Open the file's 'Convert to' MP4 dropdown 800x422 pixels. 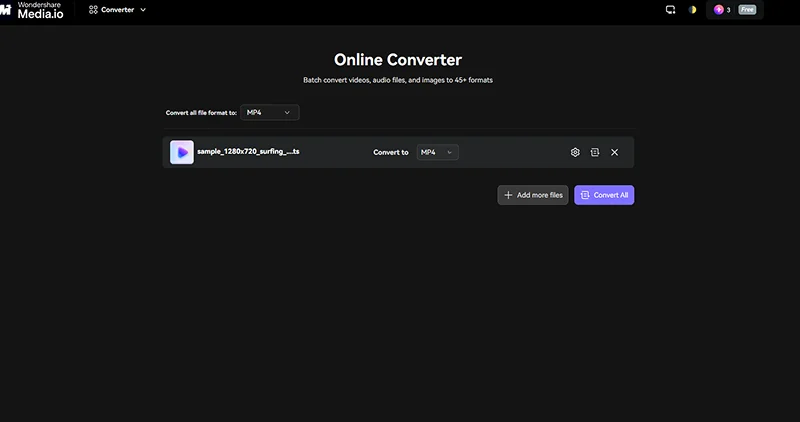(437, 152)
